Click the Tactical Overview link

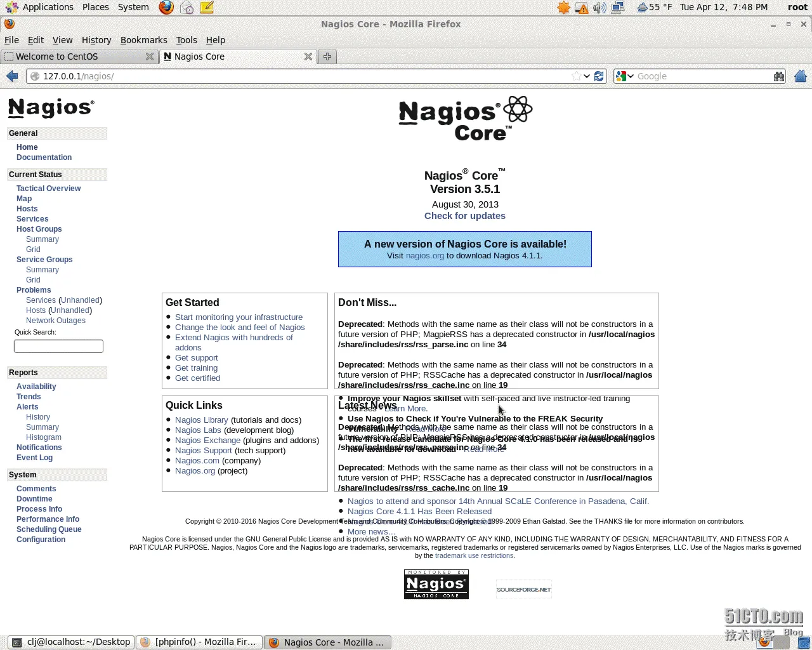48,189
